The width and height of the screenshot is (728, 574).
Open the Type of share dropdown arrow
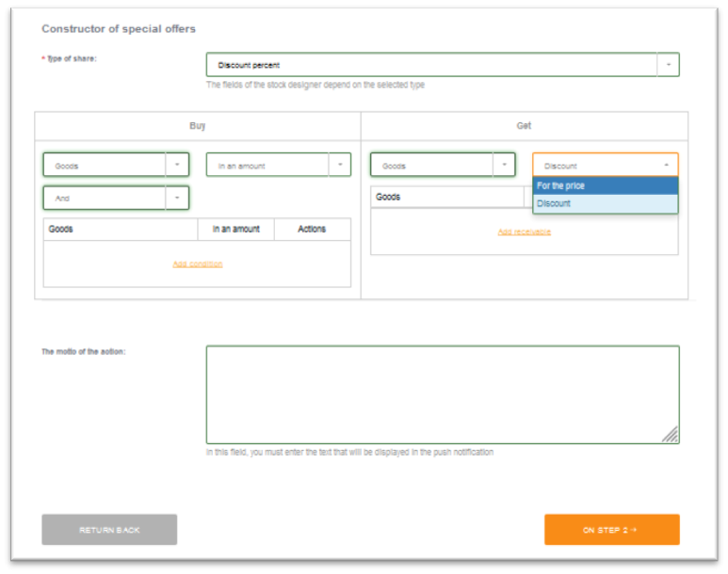click(668, 65)
